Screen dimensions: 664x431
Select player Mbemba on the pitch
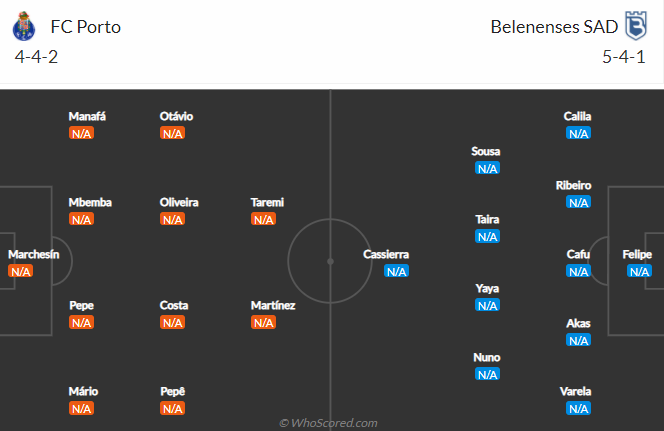(x=90, y=202)
